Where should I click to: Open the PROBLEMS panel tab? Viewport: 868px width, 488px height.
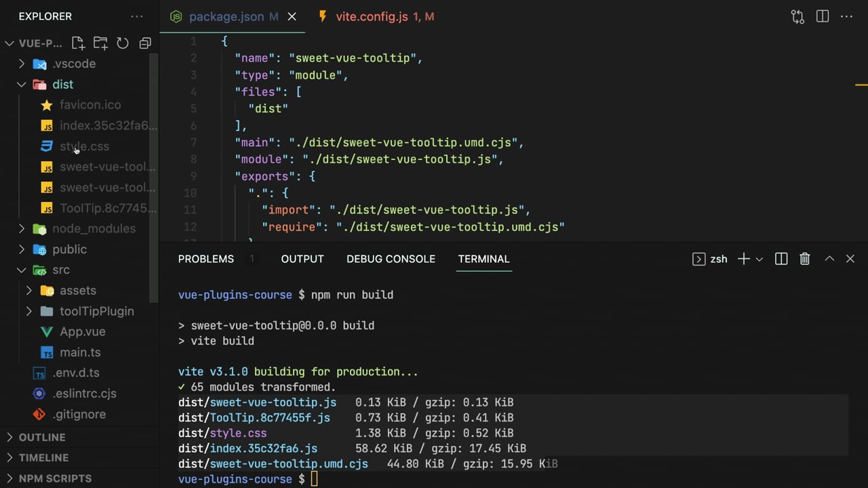tap(205, 259)
